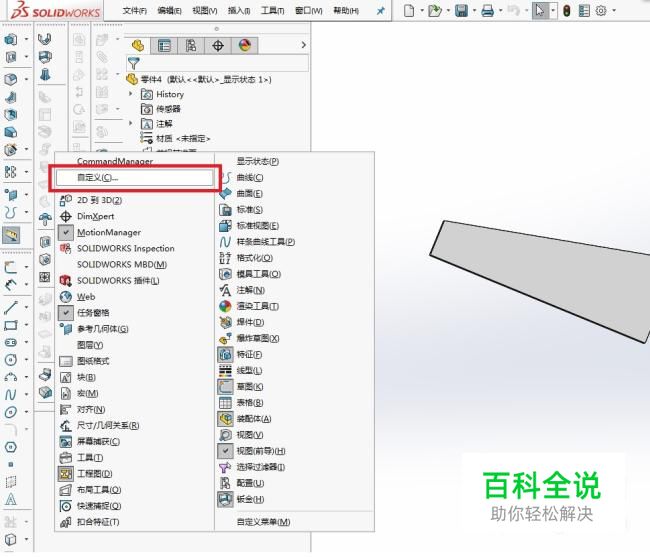Click the New document icon

(409, 10)
